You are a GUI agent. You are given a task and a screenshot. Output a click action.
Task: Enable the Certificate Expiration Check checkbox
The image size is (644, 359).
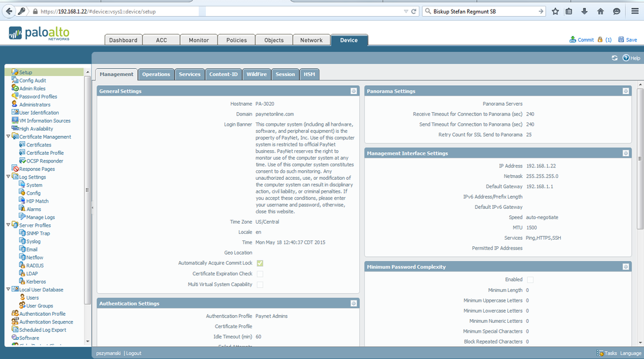click(260, 274)
